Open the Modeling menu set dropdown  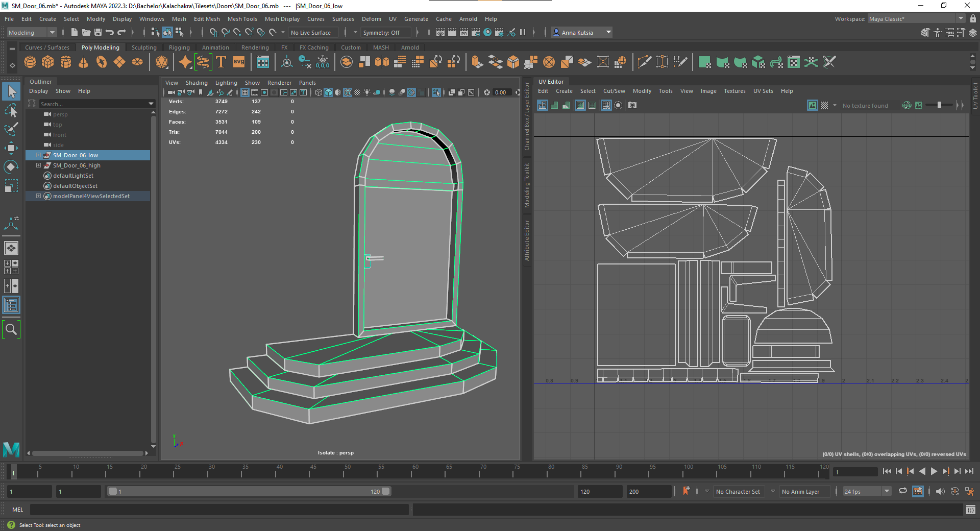[32, 32]
